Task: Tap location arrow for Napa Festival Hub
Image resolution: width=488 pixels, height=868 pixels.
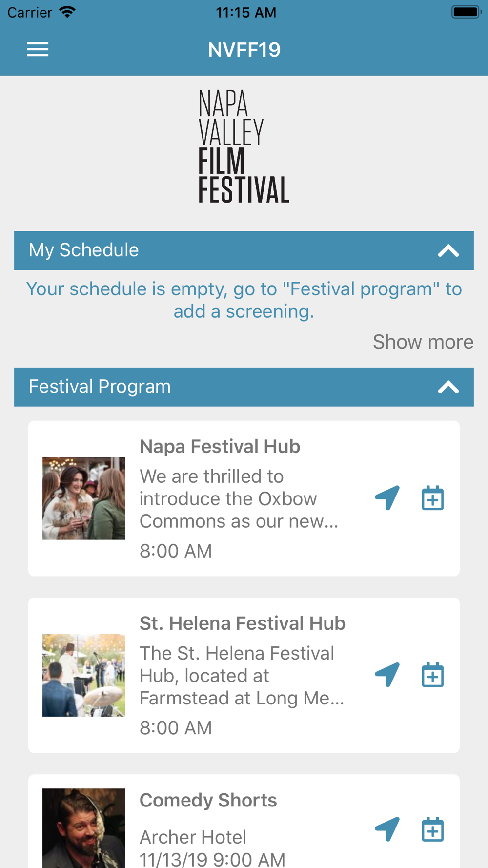Action: 387,498
